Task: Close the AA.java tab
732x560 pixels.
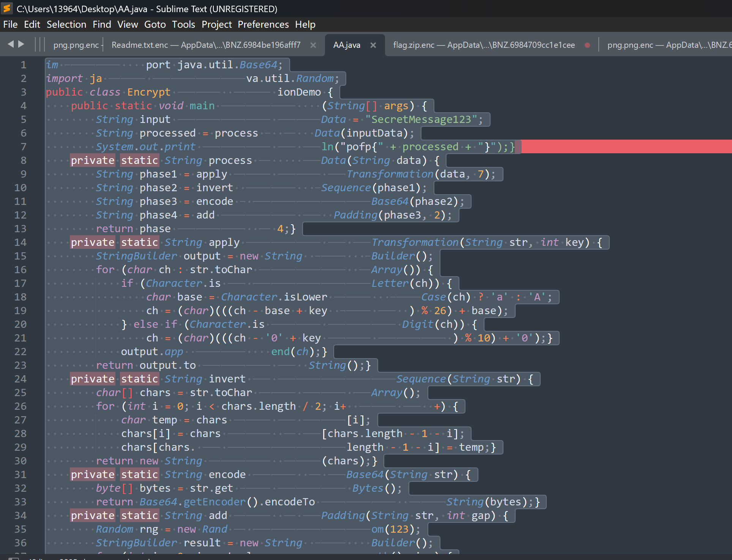Action: 373,45
